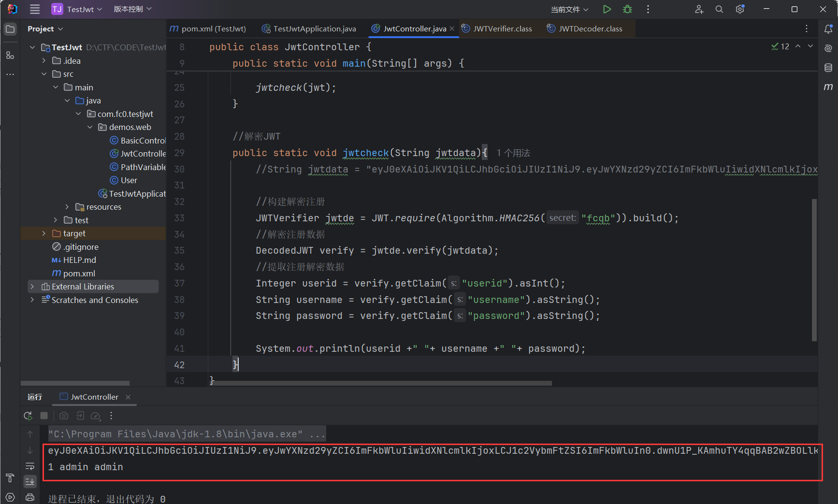Click the Debug bug icon

coord(627,9)
